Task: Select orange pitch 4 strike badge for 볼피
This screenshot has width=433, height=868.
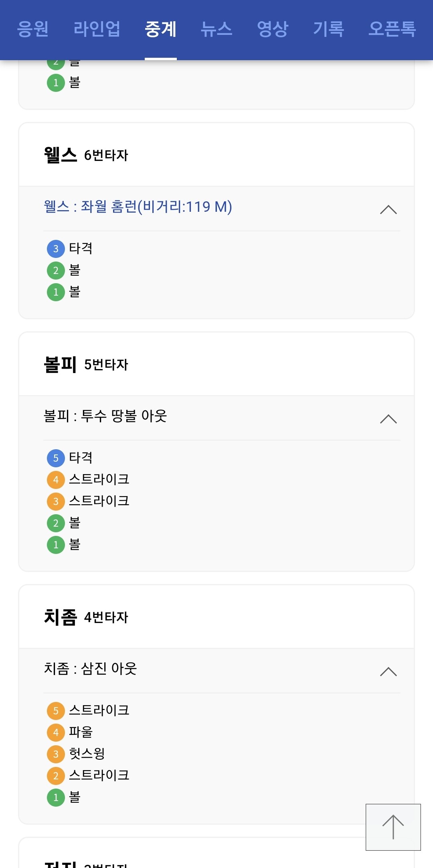Action: tap(56, 480)
